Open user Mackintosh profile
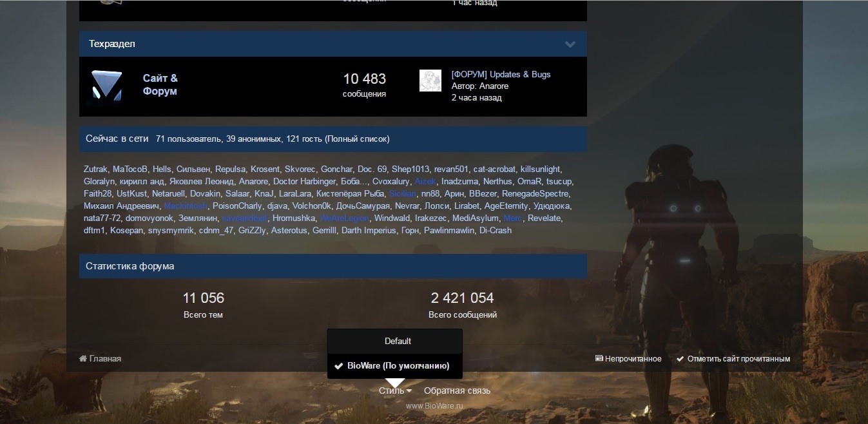The height and width of the screenshot is (424, 868). pos(186,206)
